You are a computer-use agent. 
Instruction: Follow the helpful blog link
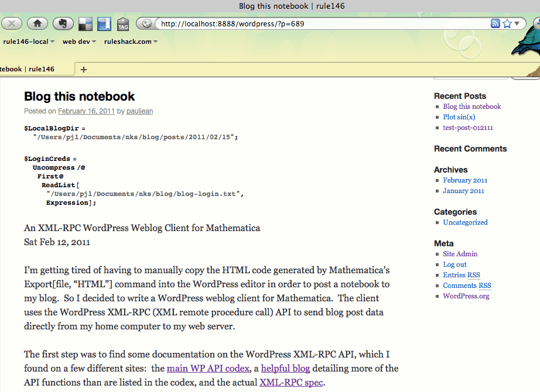(x=285, y=368)
